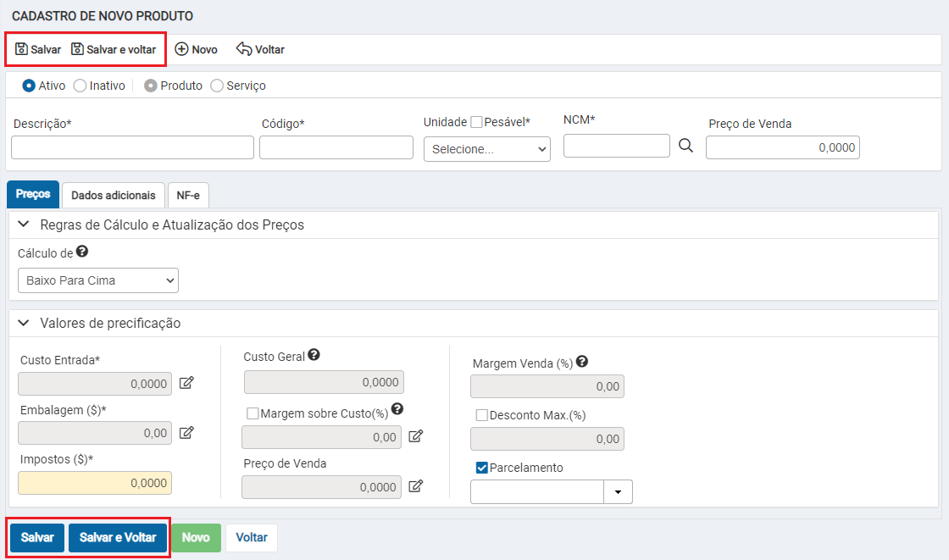Focus the NCM input field

(617, 146)
